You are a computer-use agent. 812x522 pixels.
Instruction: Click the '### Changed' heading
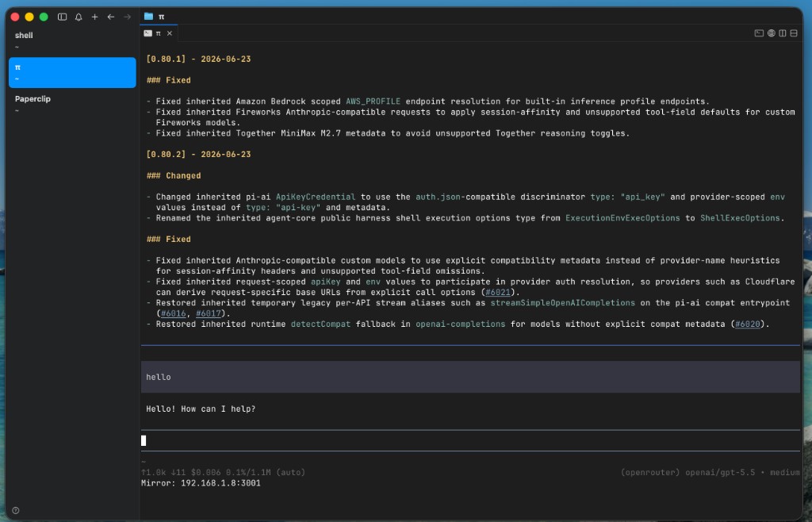click(x=174, y=175)
